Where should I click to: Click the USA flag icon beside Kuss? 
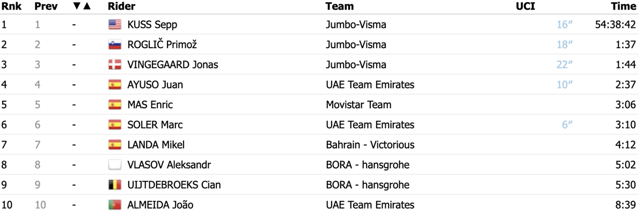tap(115, 25)
